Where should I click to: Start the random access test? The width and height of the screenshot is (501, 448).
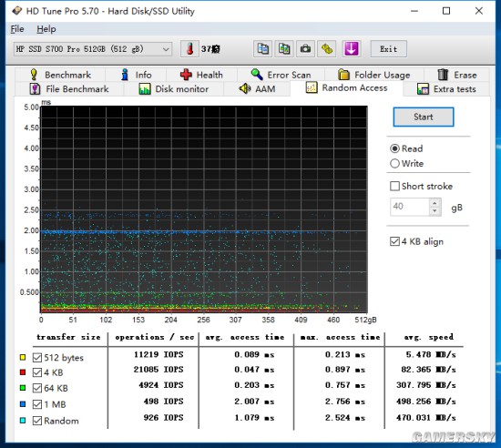pyautogui.click(x=423, y=117)
